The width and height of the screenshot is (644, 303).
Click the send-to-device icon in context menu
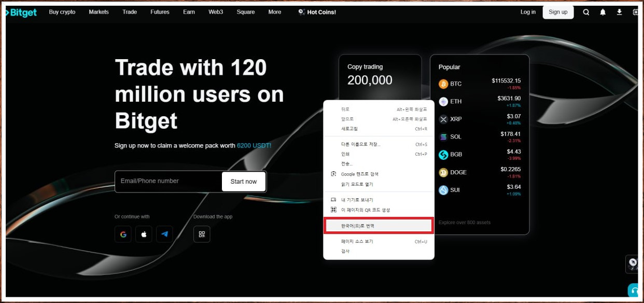(x=333, y=200)
